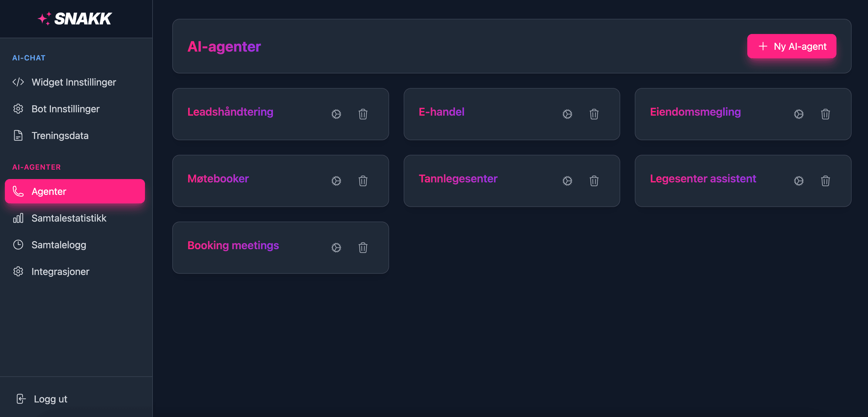Open the Treningsdata section
This screenshot has width=868, height=417.
(60, 136)
